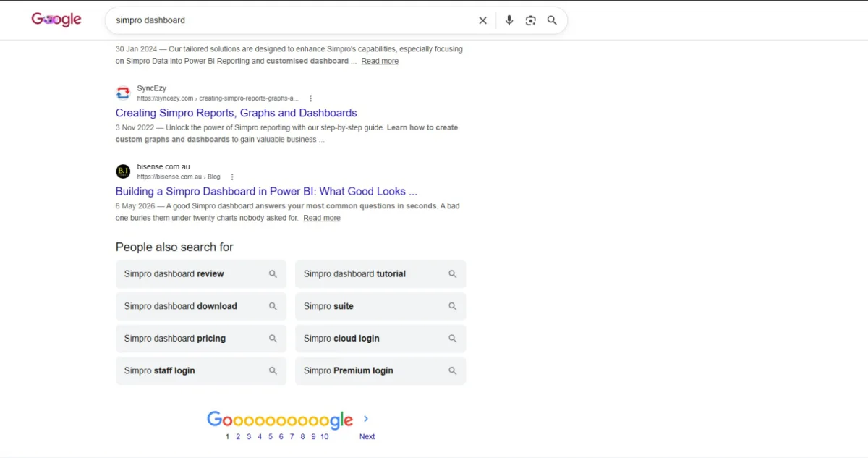
Task: Focus the simpro dashboard search field
Action: [289, 20]
